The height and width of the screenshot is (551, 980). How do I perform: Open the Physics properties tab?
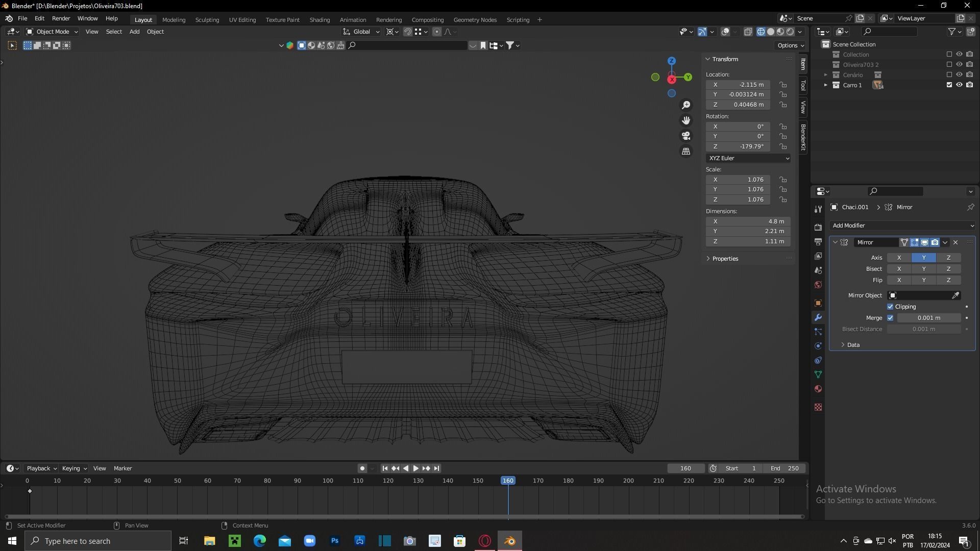pyautogui.click(x=818, y=346)
